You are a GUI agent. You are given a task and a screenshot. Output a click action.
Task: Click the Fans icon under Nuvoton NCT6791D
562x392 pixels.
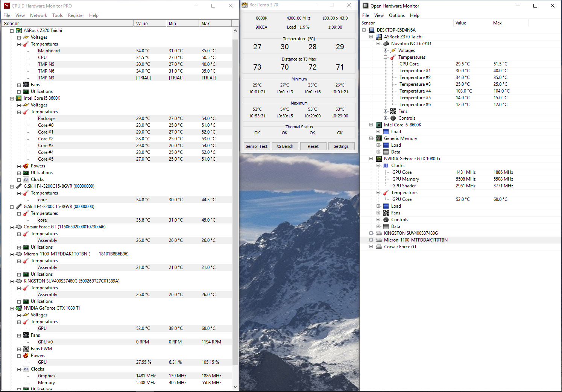click(393, 111)
